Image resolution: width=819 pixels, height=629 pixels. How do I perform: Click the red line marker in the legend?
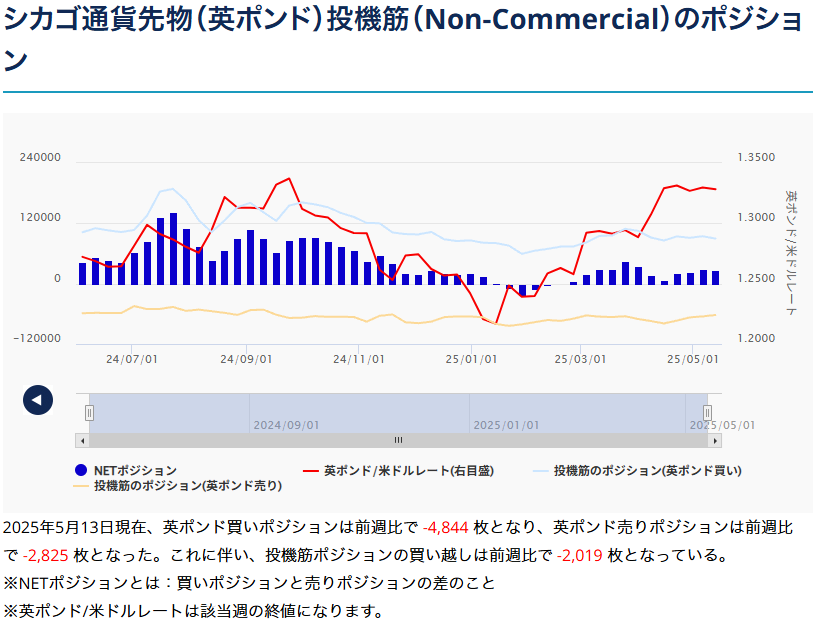pos(310,470)
